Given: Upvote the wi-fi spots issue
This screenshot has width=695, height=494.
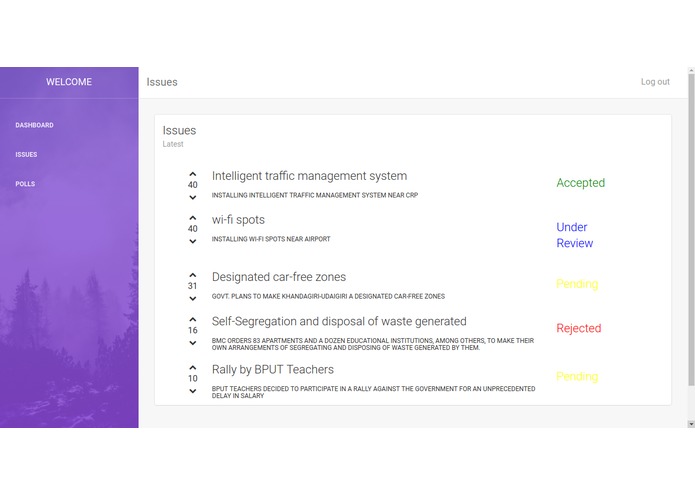Looking at the screenshot, I should coord(192,218).
